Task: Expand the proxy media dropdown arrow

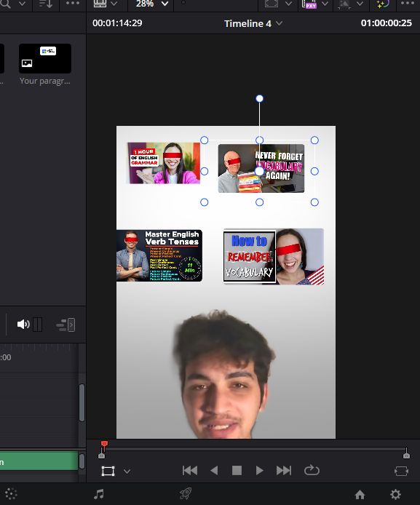Action: click(x=325, y=4)
